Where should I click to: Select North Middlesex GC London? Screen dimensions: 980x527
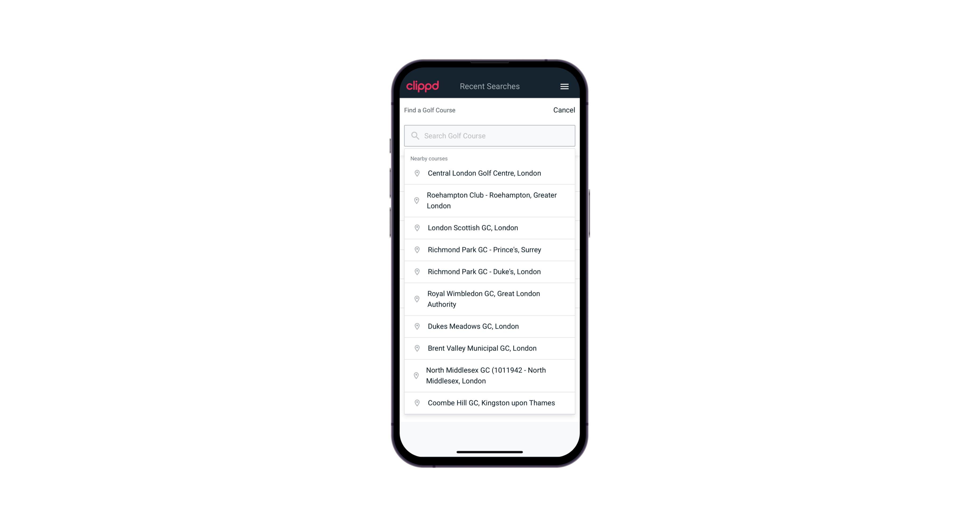489,375
